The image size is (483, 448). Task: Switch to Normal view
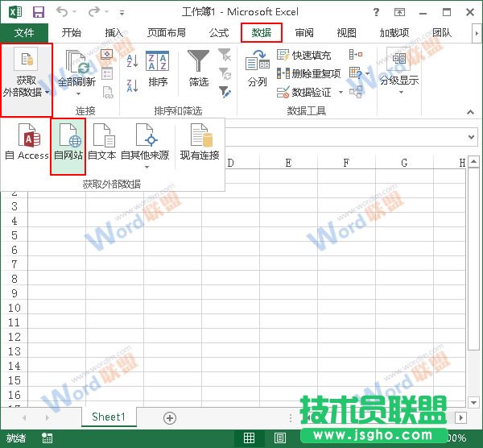(x=249, y=438)
